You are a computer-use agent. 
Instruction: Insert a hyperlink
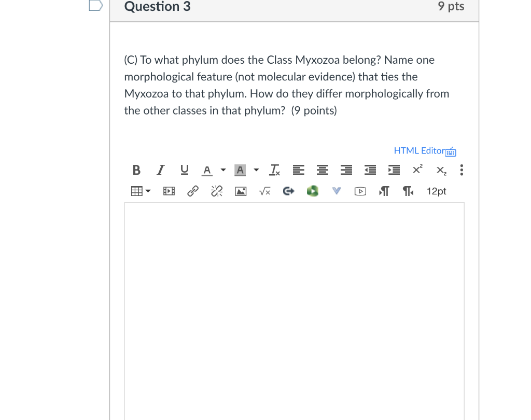point(192,191)
